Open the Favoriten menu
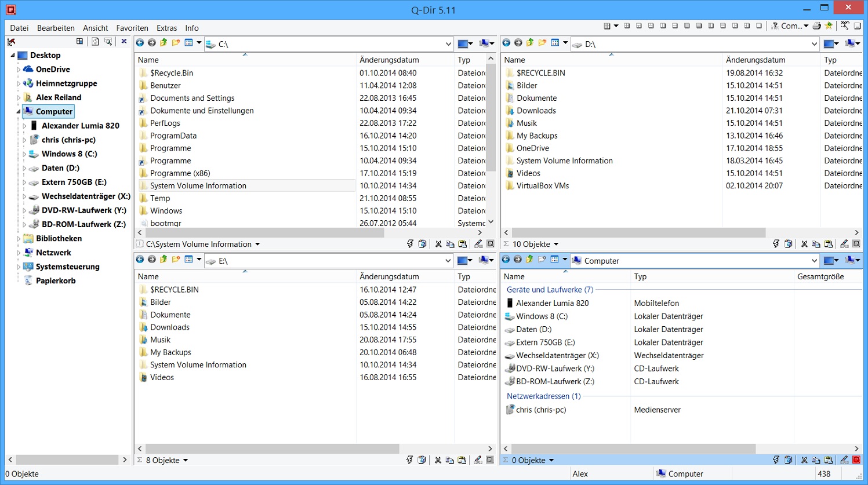 [132, 28]
